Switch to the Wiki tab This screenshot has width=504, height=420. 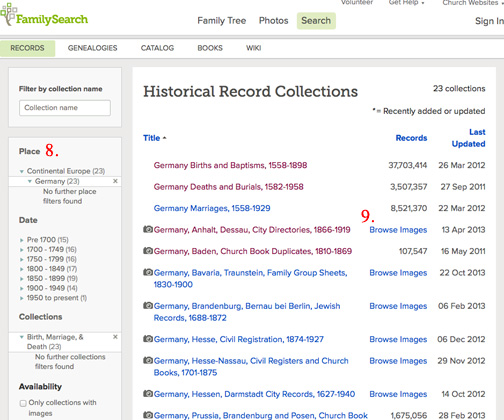[254, 48]
